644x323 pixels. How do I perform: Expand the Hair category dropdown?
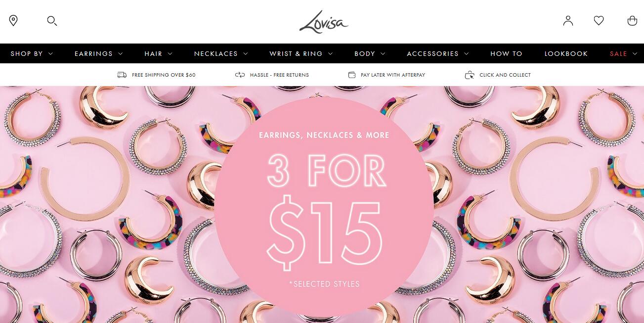(x=158, y=53)
